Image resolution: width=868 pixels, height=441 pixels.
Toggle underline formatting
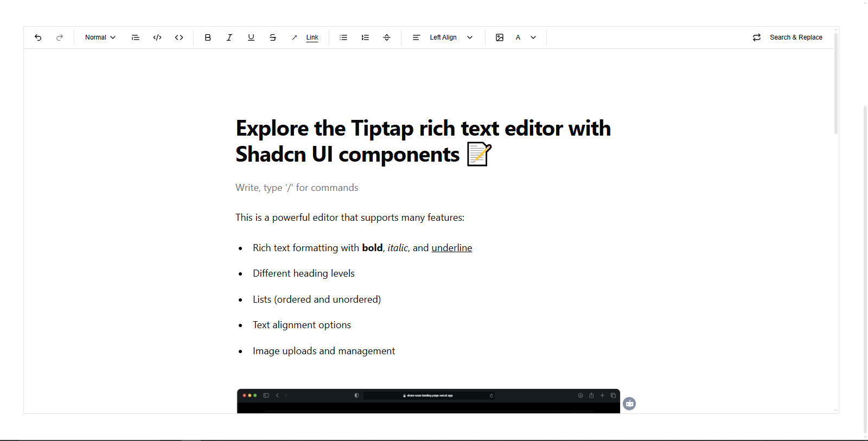coord(251,37)
